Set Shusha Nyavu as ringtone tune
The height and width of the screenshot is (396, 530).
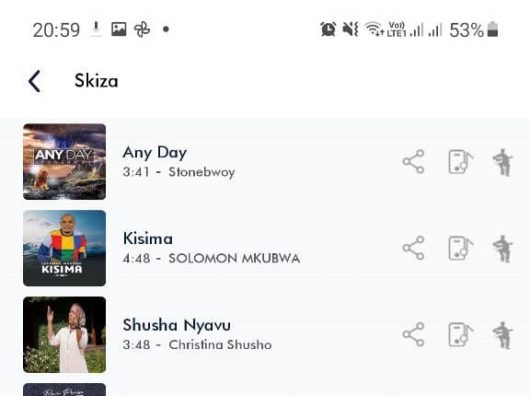click(460, 335)
